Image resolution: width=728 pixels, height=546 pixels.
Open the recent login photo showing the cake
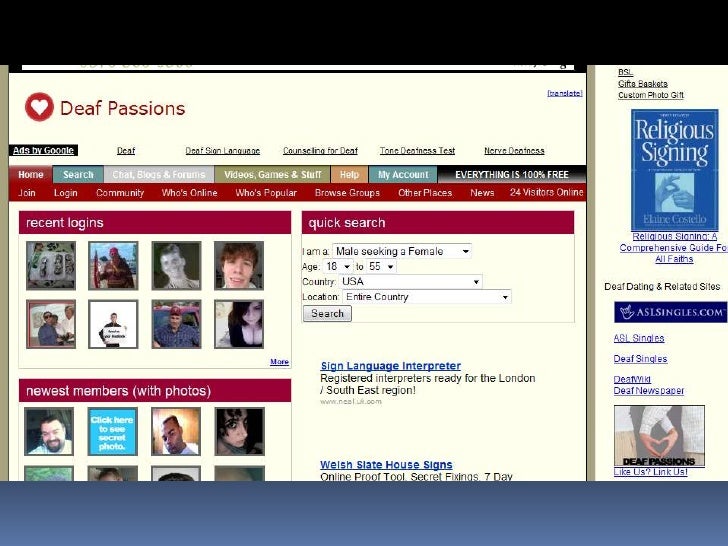51,266
